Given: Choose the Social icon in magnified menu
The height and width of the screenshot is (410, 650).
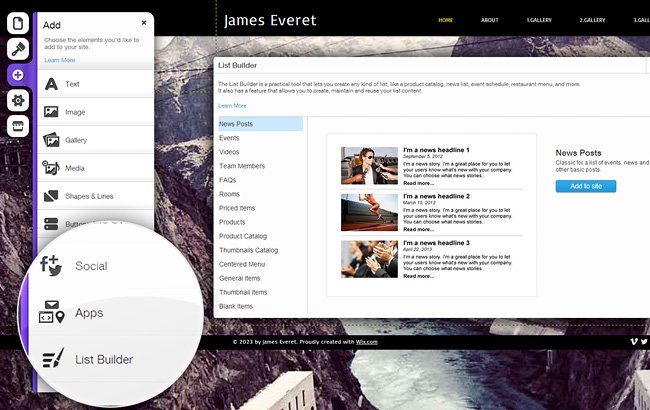Looking at the screenshot, I should [51, 265].
